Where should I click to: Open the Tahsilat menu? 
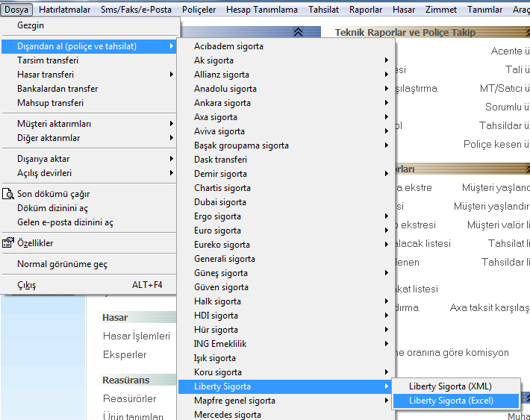point(323,10)
